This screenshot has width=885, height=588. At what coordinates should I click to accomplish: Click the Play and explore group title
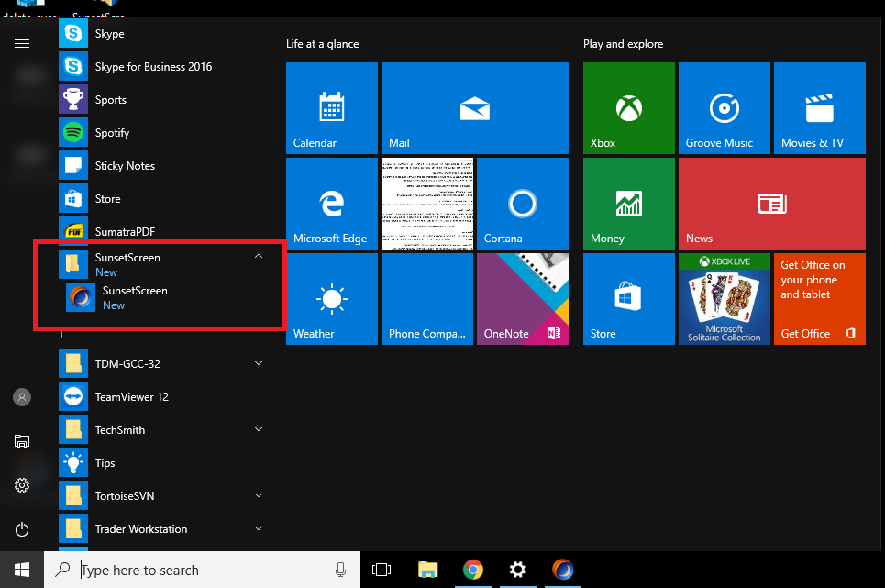(623, 44)
